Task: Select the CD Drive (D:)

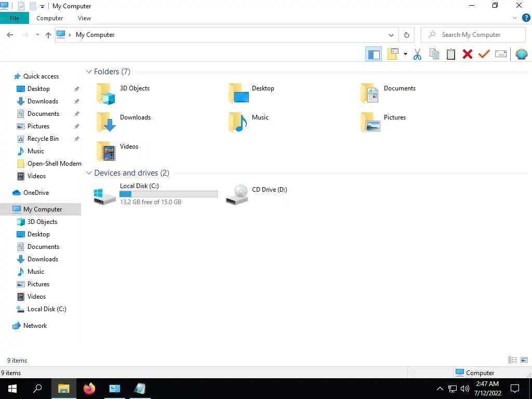Action: tap(257, 194)
